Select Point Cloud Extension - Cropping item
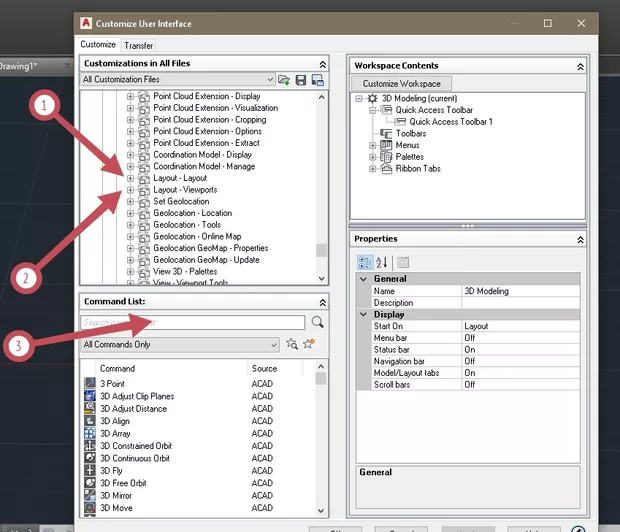Image resolution: width=620 pixels, height=532 pixels. [210, 119]
